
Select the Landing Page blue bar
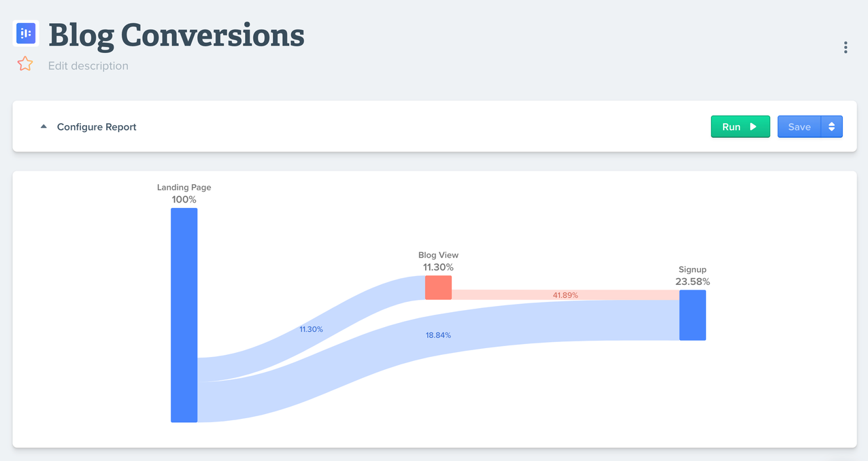184,315
